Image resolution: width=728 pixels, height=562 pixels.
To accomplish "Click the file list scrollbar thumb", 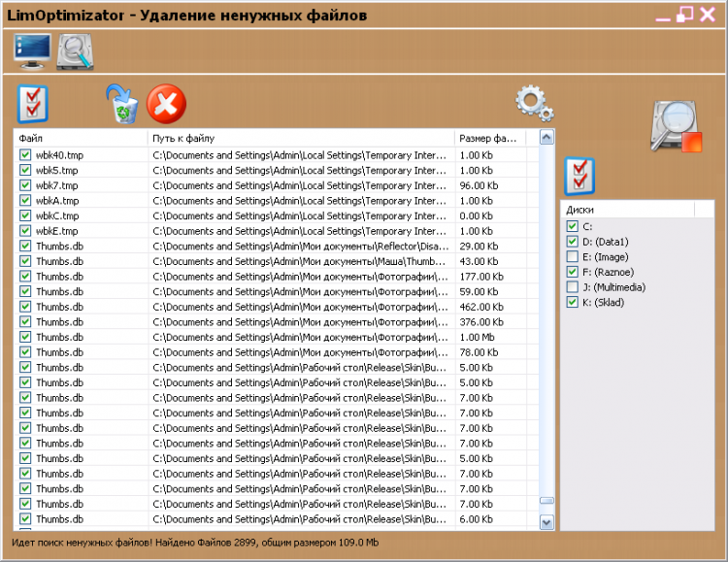I will pos(546,501).
